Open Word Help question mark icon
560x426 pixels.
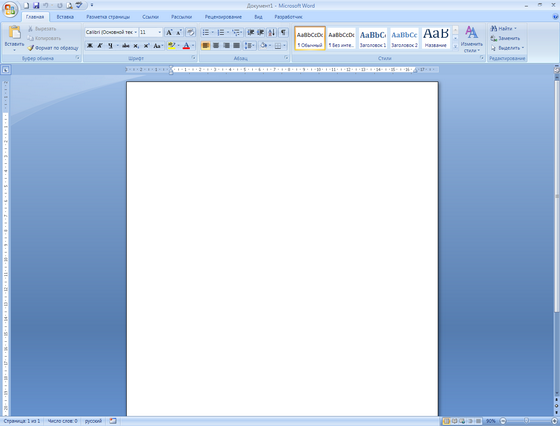tap(555, 17)
